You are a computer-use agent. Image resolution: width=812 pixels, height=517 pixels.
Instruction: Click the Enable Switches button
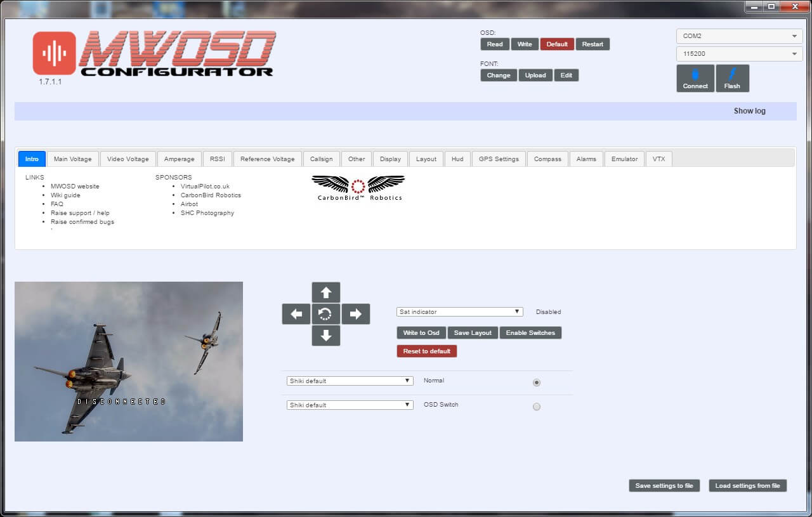(x=530, y=332)
